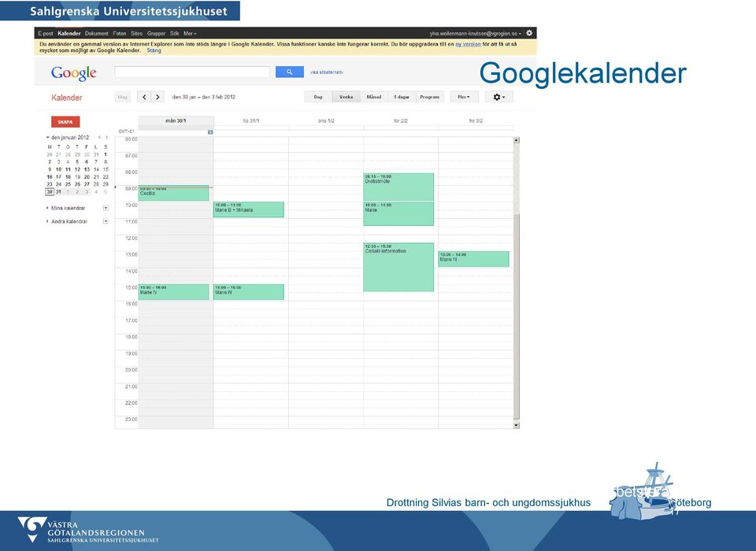Open the Driftsmöte event on Thursday
This screenshot has width=756, height=551.
coord(398,187)
